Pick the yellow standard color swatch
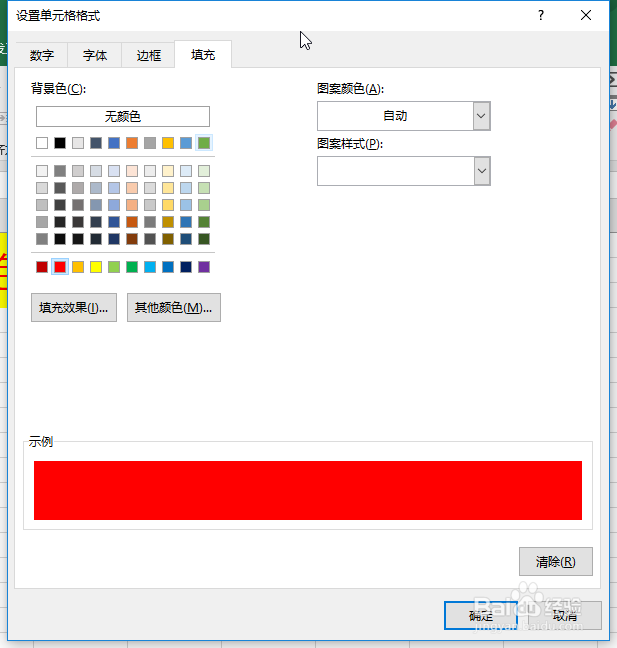This screenshot has width=617, height=648. coord(96,267)
